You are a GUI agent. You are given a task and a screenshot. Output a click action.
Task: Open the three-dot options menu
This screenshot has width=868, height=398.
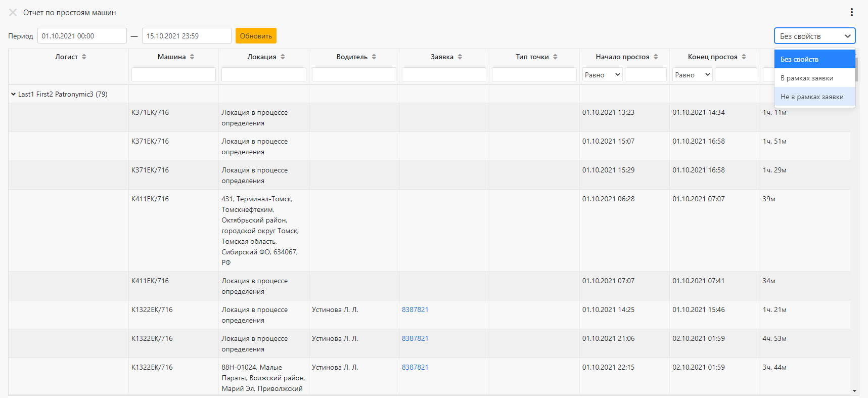(852, 12)
